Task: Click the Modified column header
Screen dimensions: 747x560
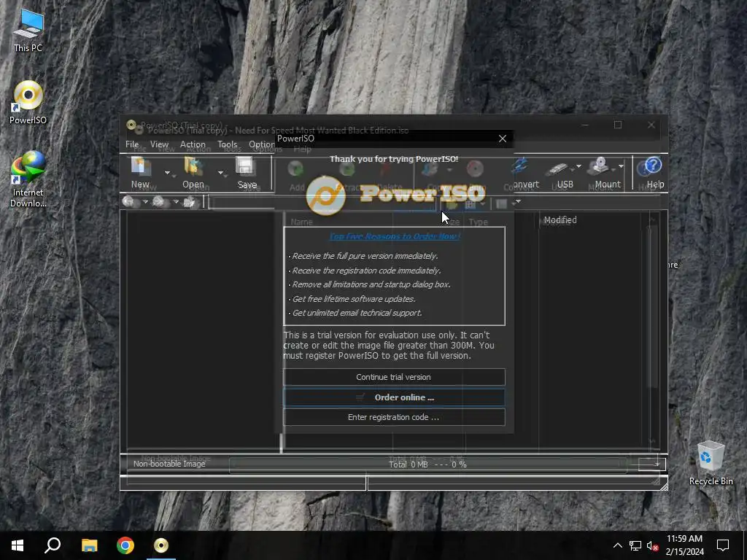Action: click(x=560, y=220)
